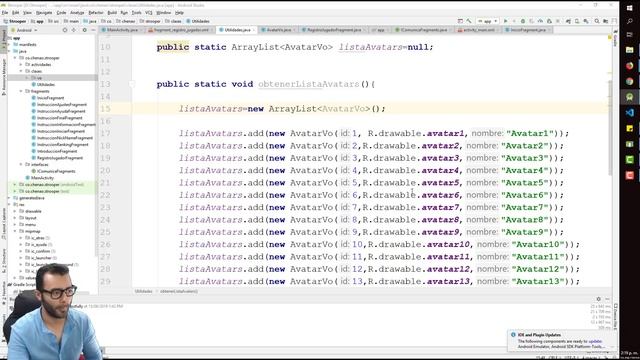Open the VCS menu
The height and width of the screenshot is (360, 640).
tap(149, 13)
